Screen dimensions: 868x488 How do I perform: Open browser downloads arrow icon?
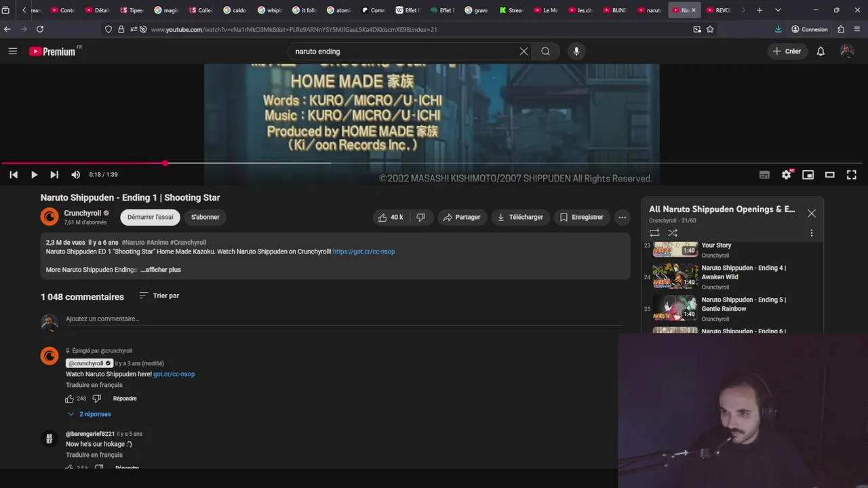click(x=778, y=29)
